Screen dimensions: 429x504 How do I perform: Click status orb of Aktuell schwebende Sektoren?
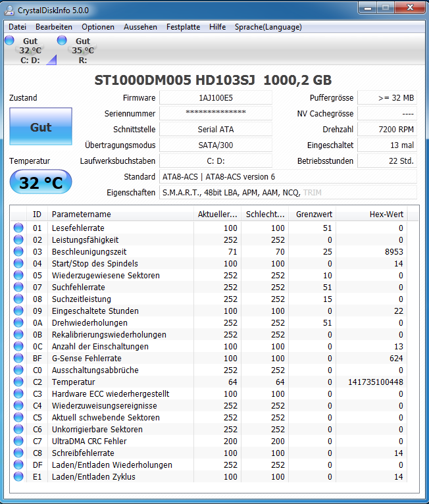pos(18,417)
